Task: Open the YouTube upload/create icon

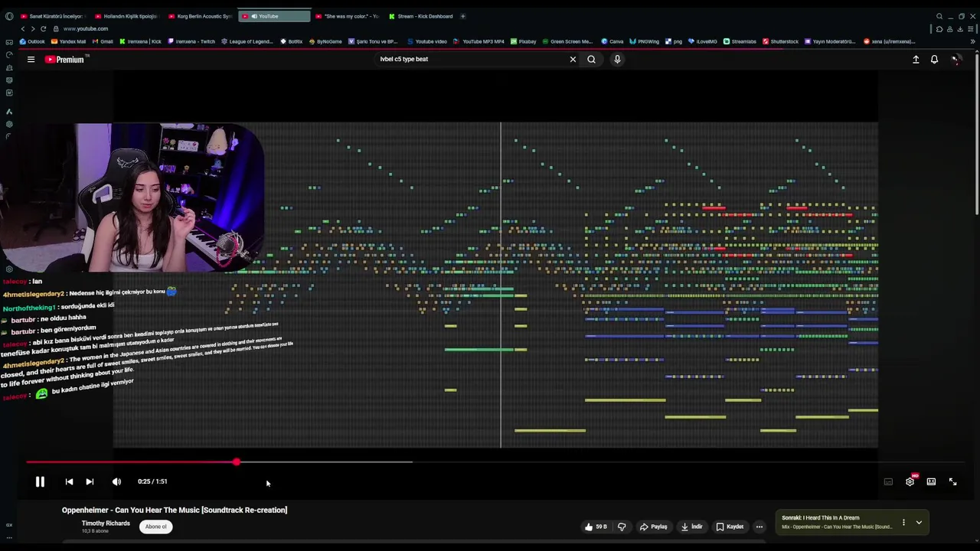Action: 916,59
